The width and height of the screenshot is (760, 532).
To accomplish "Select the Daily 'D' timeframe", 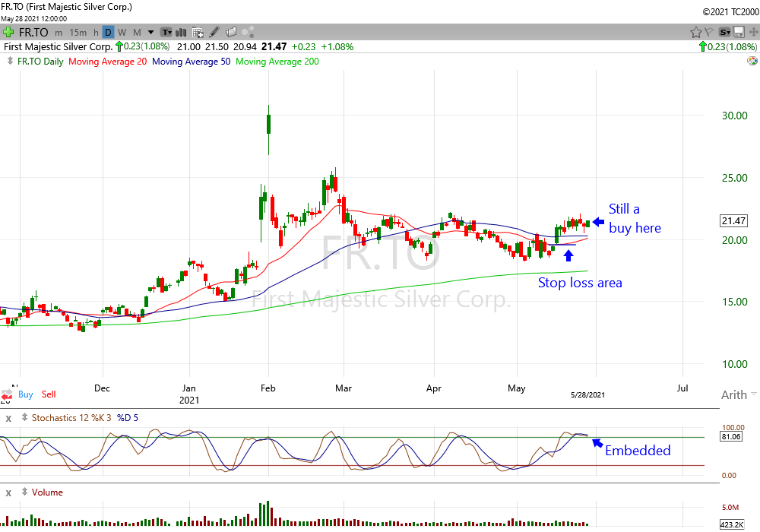I will pyautogui.click(x=108, y=33).
